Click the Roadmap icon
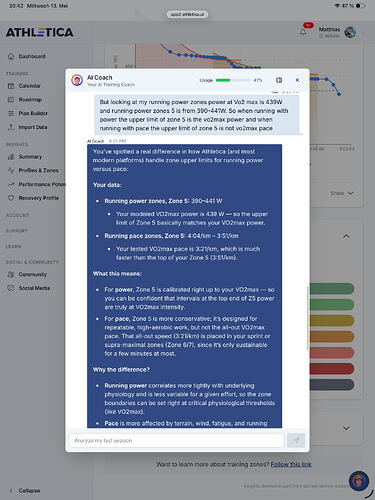This screenshot has width=375, height=500. [11, 100]
